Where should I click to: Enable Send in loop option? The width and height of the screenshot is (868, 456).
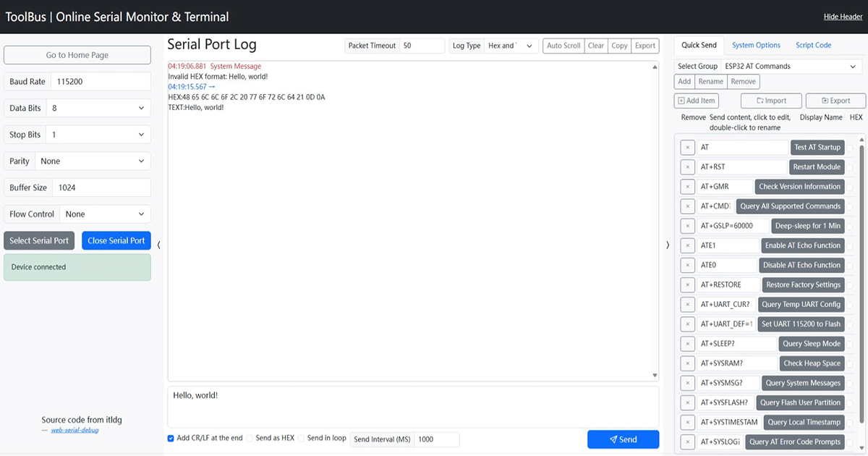click(x=302, y=438)
